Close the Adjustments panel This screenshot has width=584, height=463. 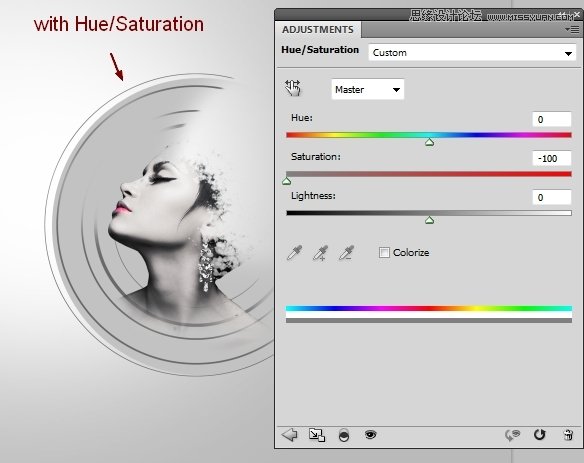[x=578, y=15]
